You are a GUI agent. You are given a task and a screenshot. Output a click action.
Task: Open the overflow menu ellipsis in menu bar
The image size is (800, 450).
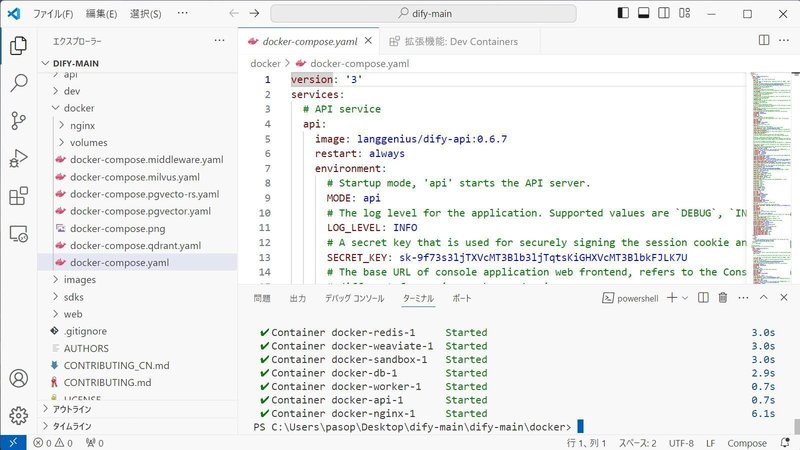click(183, 13)
